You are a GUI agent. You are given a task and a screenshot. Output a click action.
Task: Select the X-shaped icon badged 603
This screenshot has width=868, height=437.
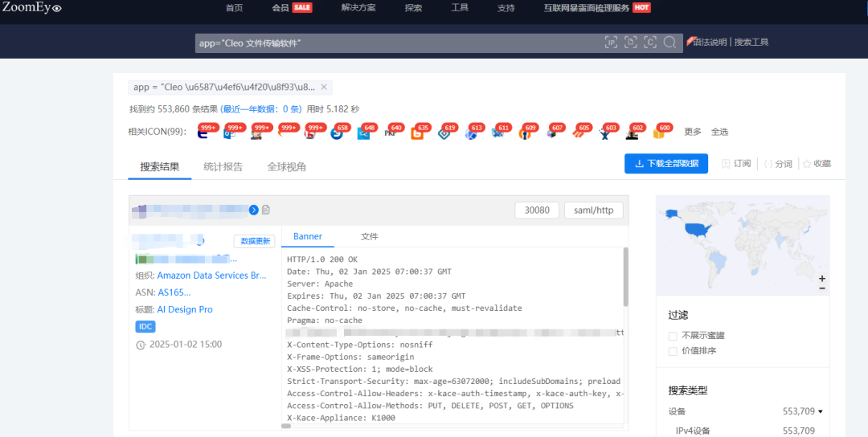click(x=604, y=134)
